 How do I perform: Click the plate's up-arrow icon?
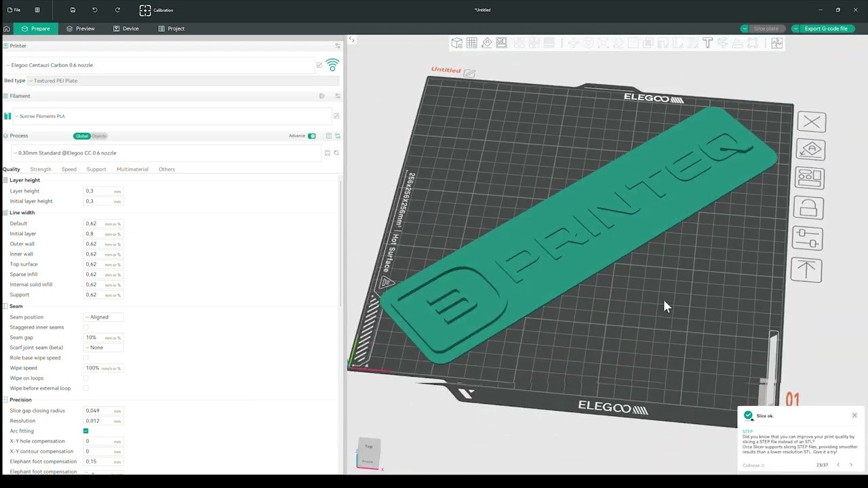(x=806, y=270)
